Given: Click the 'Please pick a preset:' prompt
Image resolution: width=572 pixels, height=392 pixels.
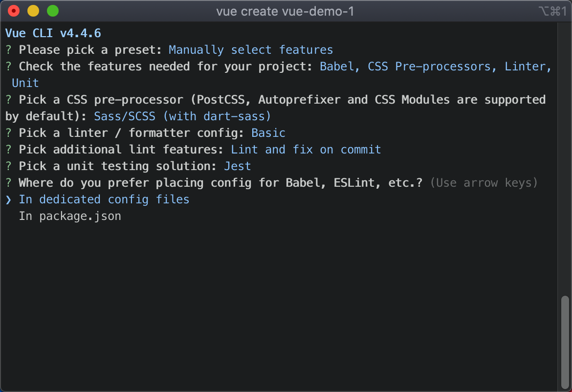Looking at the screenshot, I should point(90,50).
